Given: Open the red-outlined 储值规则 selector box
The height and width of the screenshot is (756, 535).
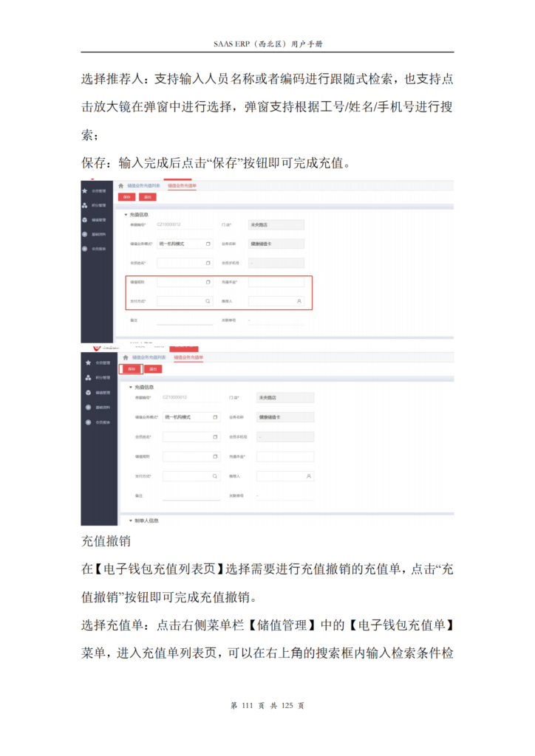Looking at the screenshot, I should (185, 281).
